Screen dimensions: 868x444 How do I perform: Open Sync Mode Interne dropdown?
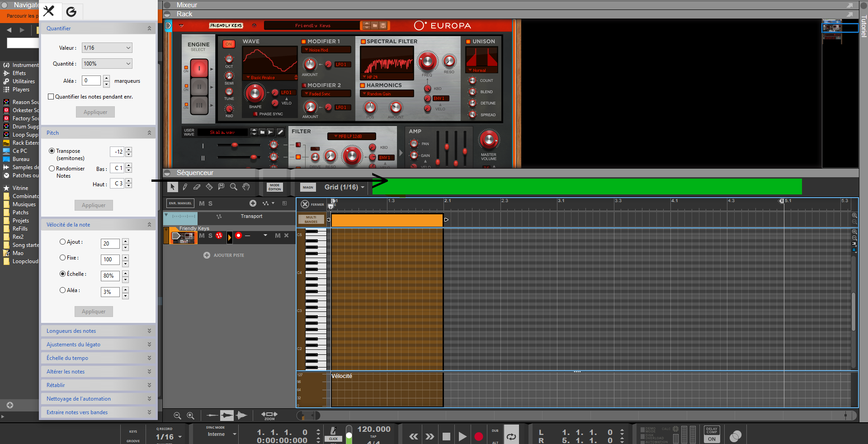click(x=222, y=434)
